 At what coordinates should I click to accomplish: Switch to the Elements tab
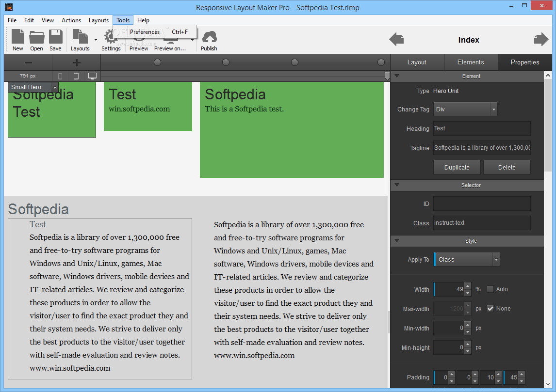(471, 63)
